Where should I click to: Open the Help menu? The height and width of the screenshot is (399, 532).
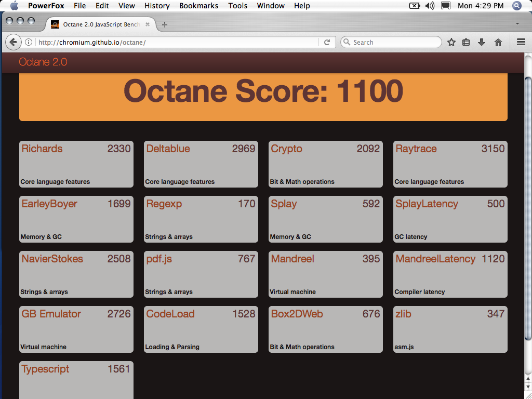(x=302, y=6)
